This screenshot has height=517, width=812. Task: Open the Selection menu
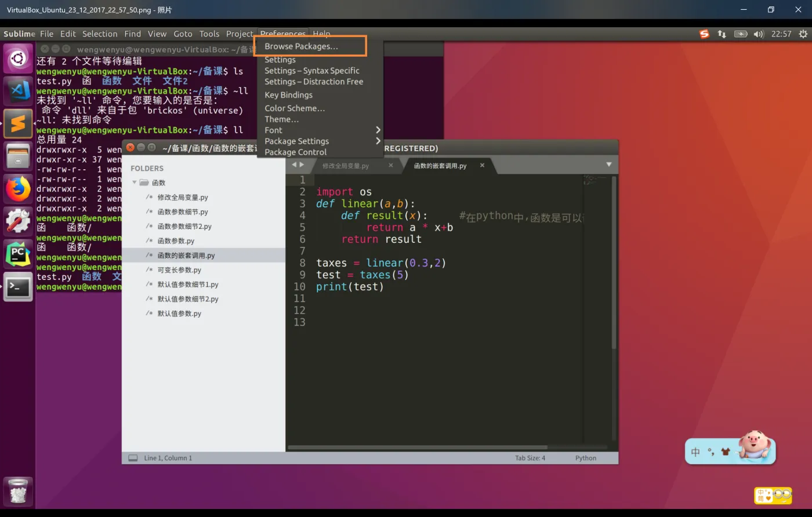tap(100, 34)
